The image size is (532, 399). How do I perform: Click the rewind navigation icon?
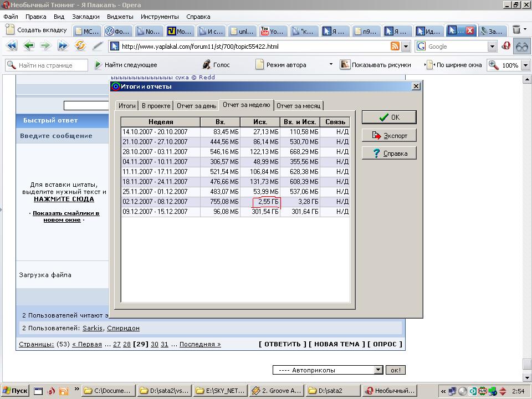12,45
